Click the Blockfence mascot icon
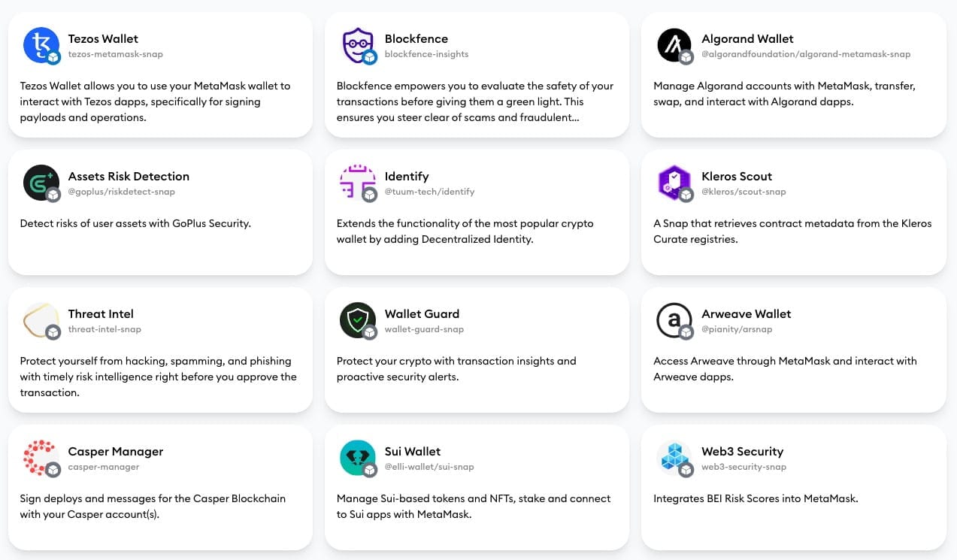Image resolution: width=957 pixels, height=560 pixels. pyautogui.click(x=357, y=45)
